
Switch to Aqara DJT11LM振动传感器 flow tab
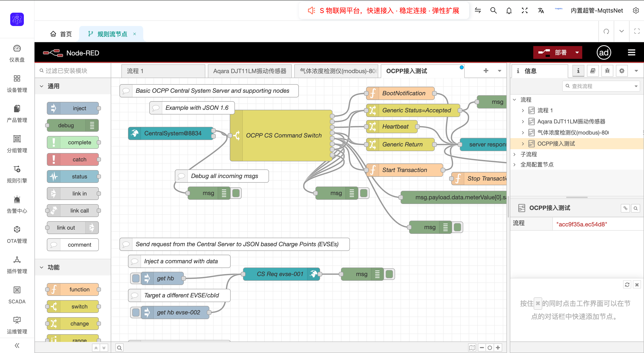250,71
